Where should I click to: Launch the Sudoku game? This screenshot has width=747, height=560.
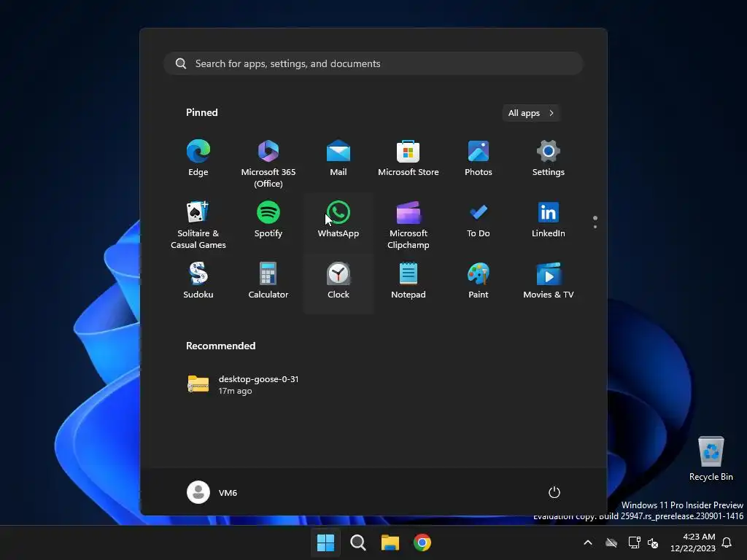[x=198, y=281]
